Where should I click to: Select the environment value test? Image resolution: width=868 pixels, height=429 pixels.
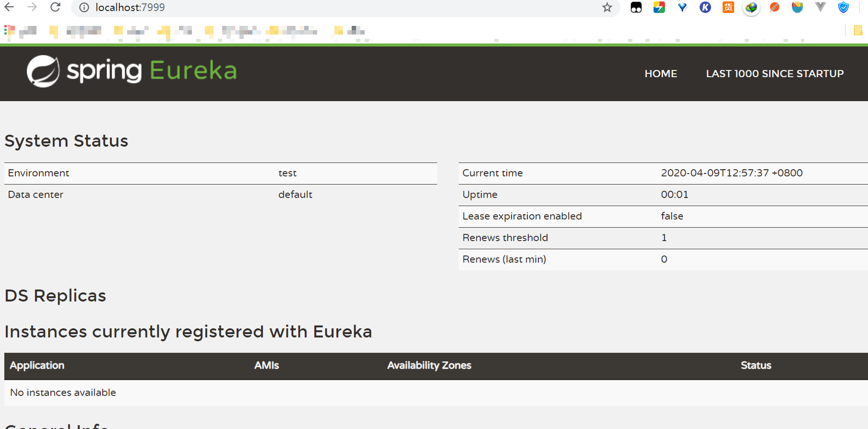point(287,173)
